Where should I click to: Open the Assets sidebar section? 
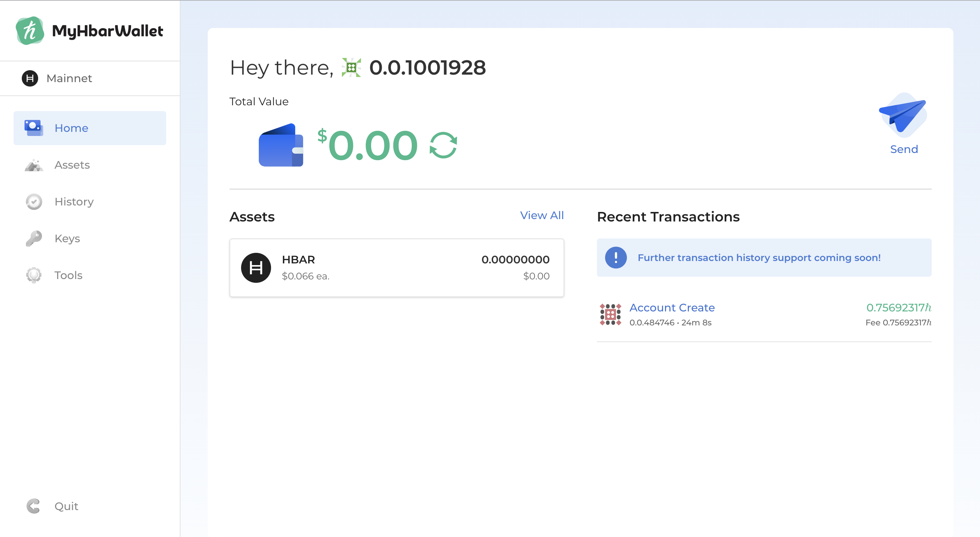(x=72, y=165)
